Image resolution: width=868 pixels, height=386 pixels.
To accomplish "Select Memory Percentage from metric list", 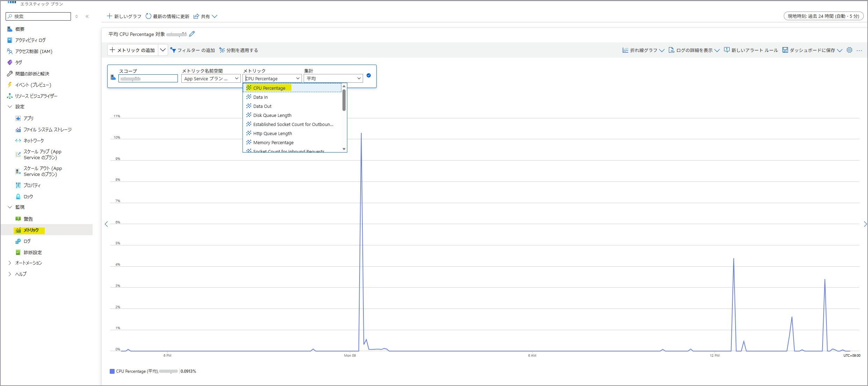I will tap(273, 142).
